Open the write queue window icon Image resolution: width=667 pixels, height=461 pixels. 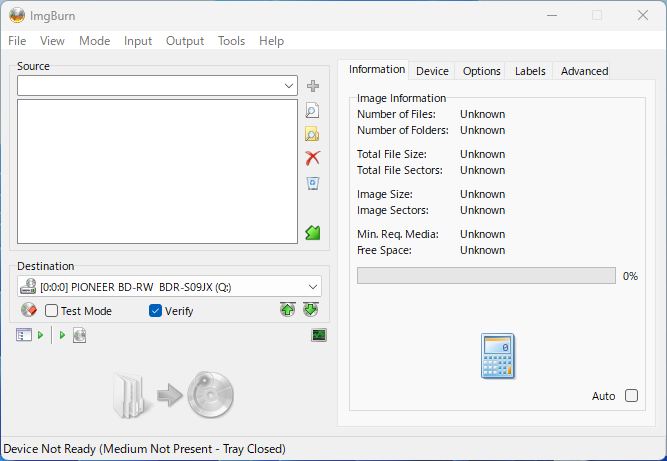(24, 335)
